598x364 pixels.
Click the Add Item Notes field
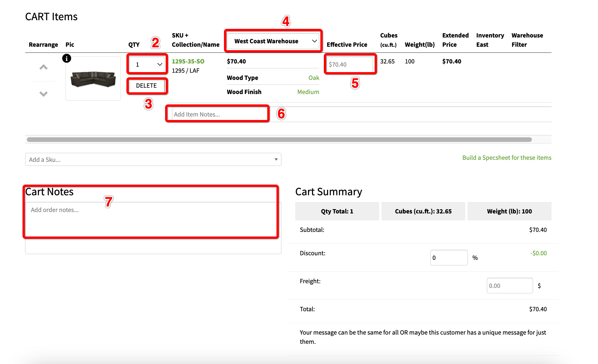pos(219,115)
